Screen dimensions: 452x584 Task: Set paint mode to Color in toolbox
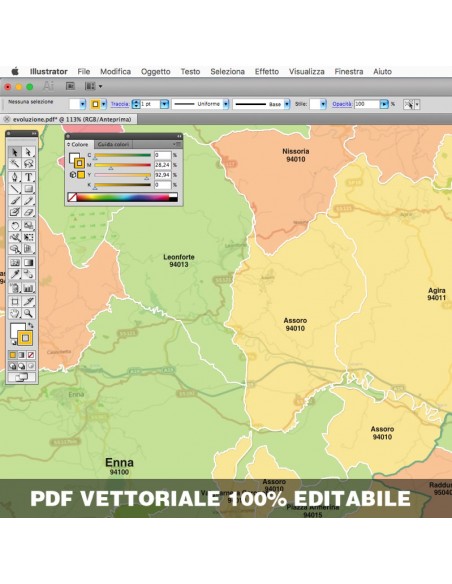click(13, 355)
